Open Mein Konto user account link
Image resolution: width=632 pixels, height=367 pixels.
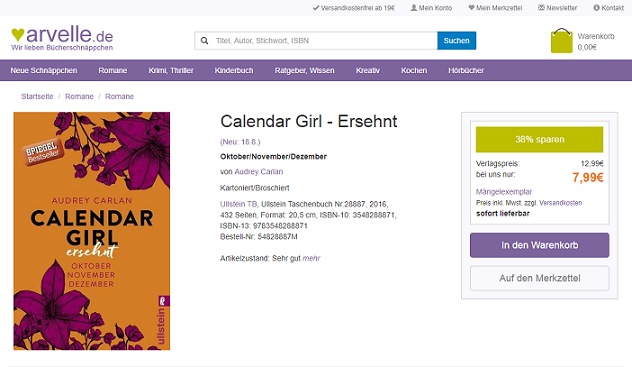(431, 8)
